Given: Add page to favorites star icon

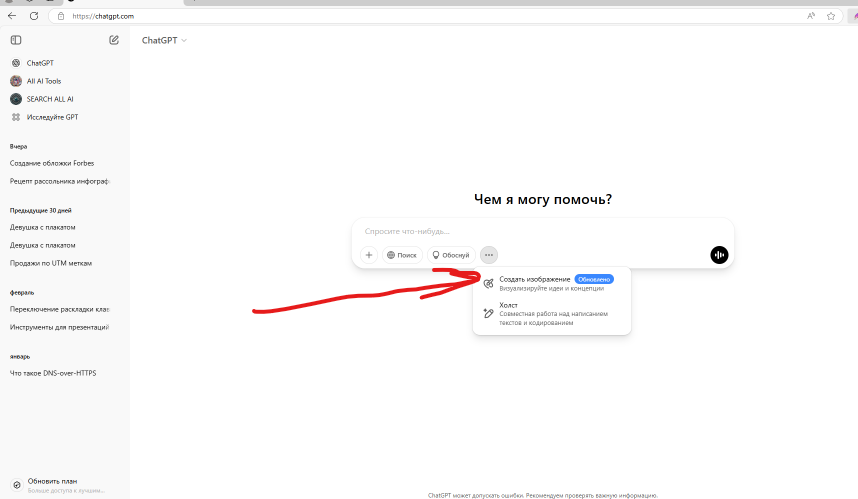Looking at the screenshot, I should 831,16.
